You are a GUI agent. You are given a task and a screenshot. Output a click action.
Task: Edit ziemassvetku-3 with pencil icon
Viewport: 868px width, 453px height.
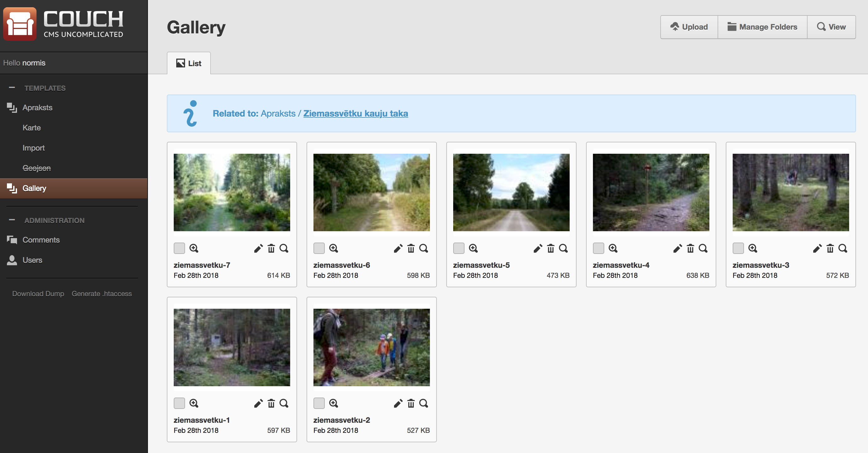(818, 248)
